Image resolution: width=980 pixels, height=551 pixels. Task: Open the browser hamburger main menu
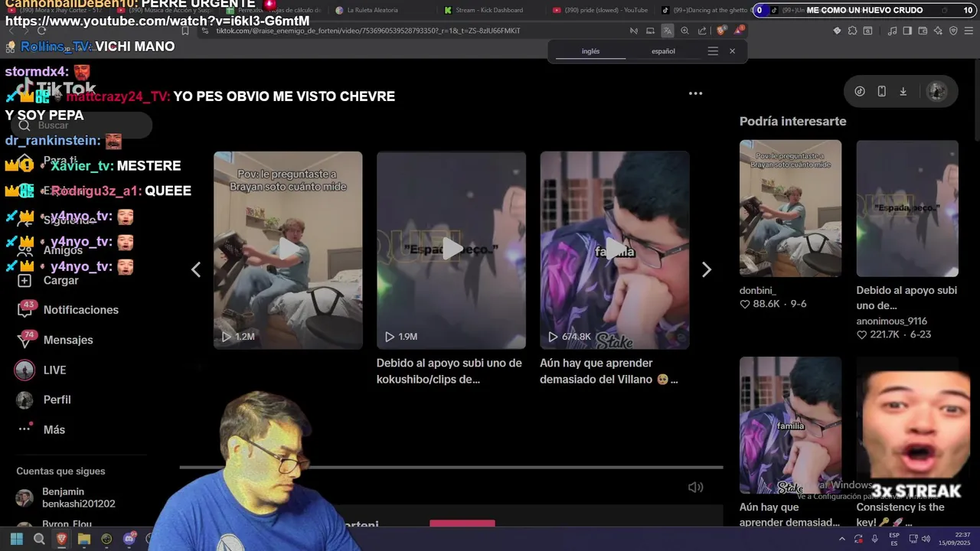[968, 31]
